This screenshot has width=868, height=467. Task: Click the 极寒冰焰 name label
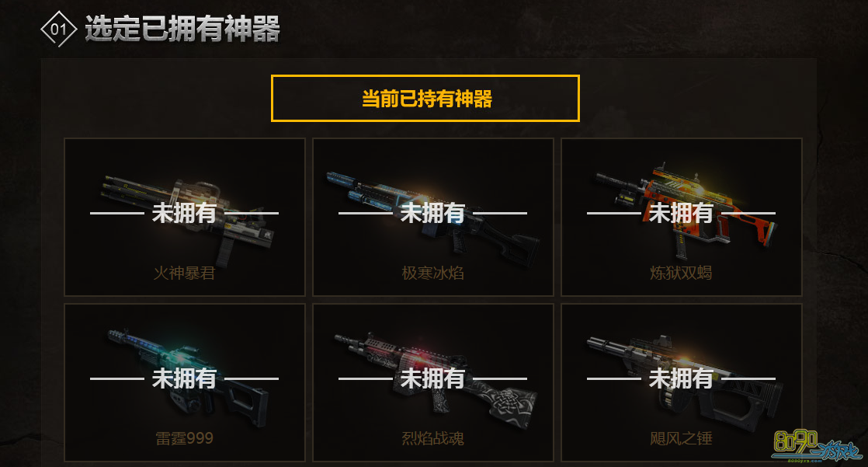[x=433, y=273]
